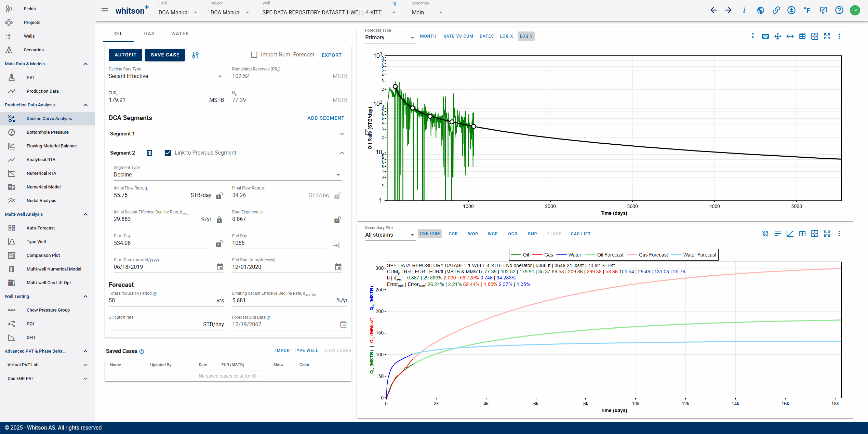
Task: Open the Scenarios Main dropdown
Action: pyautogui.click(x=427, y=12)
